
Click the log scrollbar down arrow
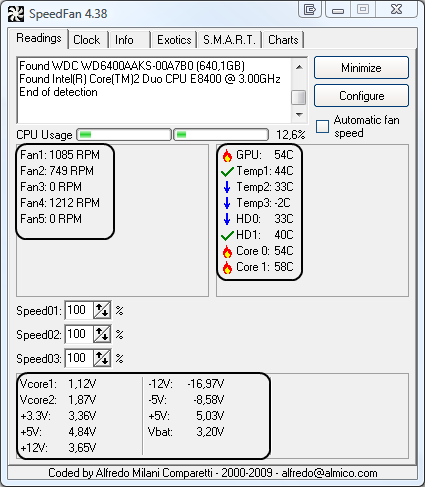tap(299, 115)
